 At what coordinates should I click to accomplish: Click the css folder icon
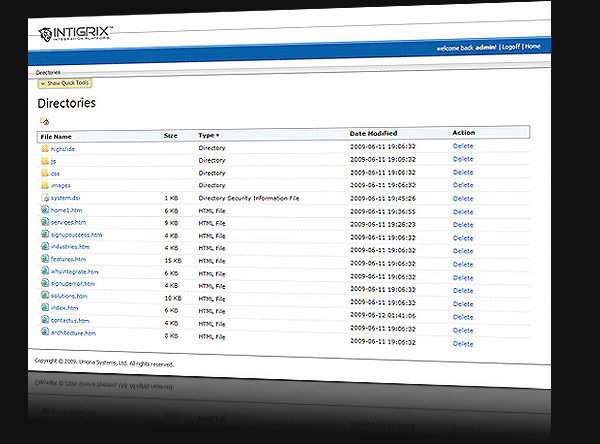coord(45,173)
